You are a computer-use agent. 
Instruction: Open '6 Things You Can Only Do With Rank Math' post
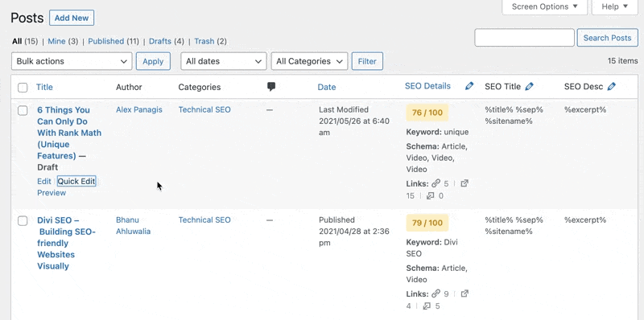[69, 133]
